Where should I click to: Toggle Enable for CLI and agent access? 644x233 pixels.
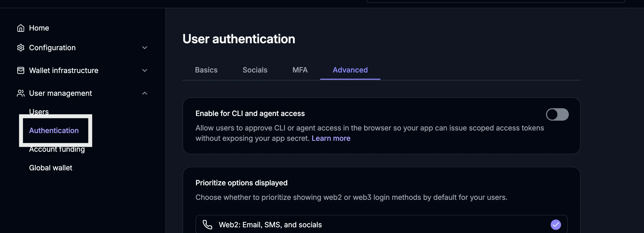click(x=557, y=114)
